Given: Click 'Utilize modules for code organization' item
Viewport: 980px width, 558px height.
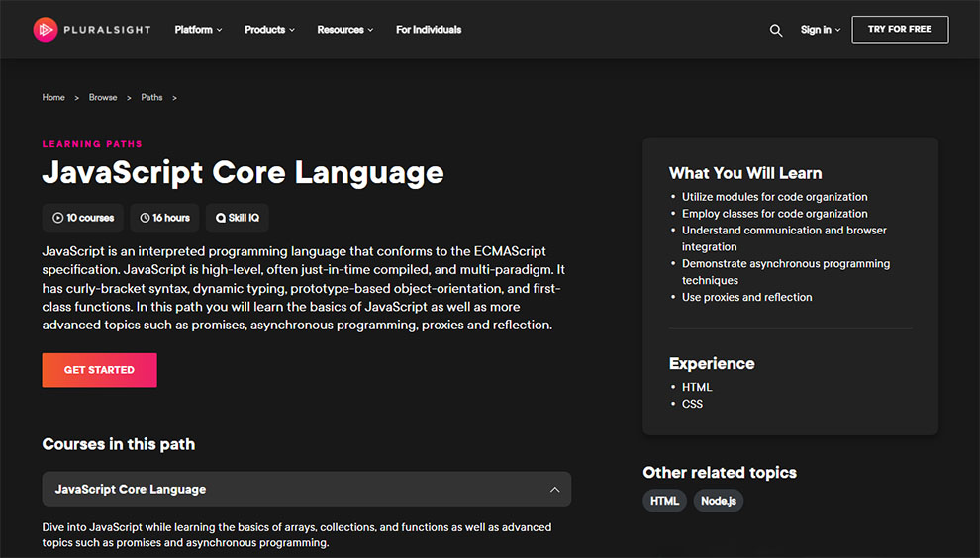Looking at the screenshot, I should tap(774, 197).
